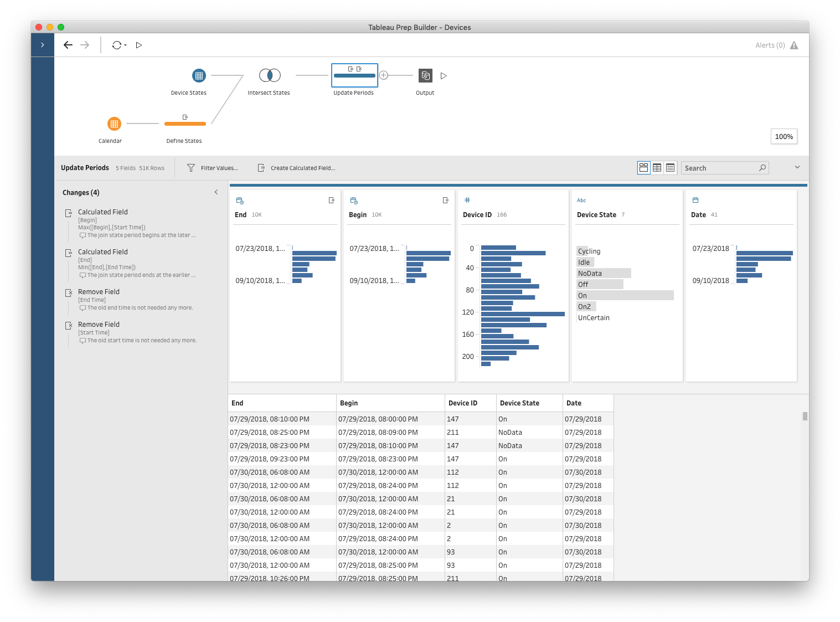
Task: Click the undo back arrow
Action: point(68,45)
